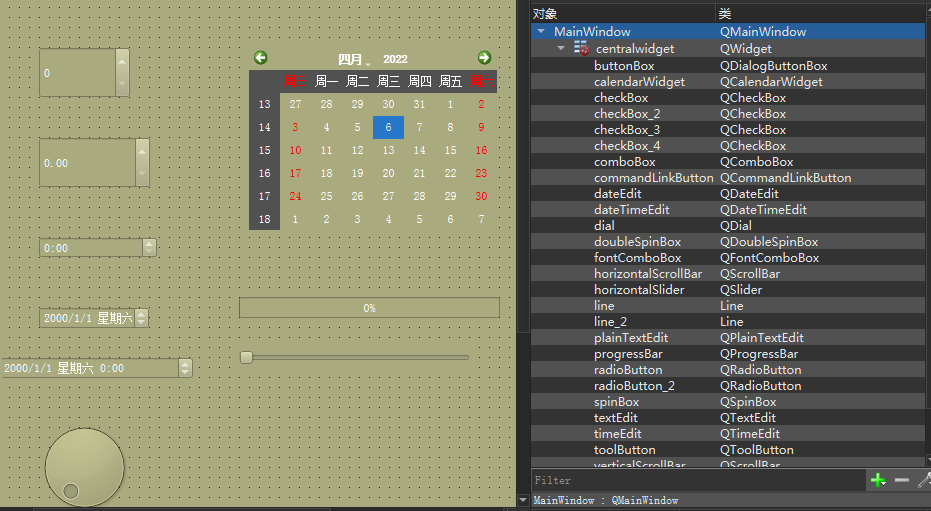The width and height of the screenshot is (931, 511).
Task: Step up the date edit 2000/1/1
Action: point(141,314)
